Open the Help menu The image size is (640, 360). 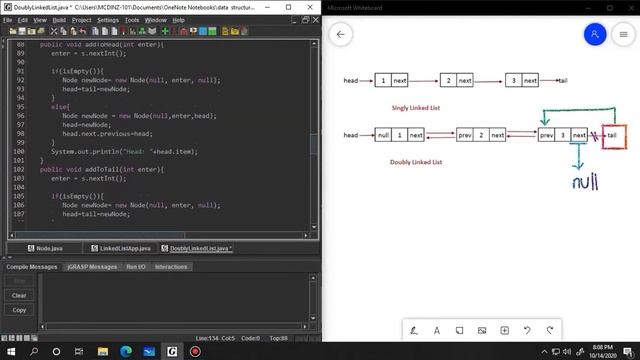pyautogui.click(x=178, y=20)
